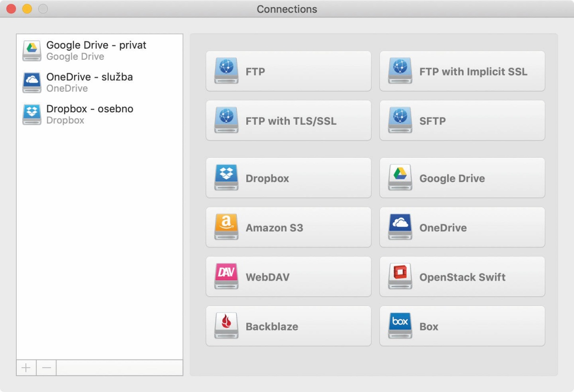Click the FTP with TLS/SSL drive icon
The image size is (574, 392).
click(x=226, y=120)
